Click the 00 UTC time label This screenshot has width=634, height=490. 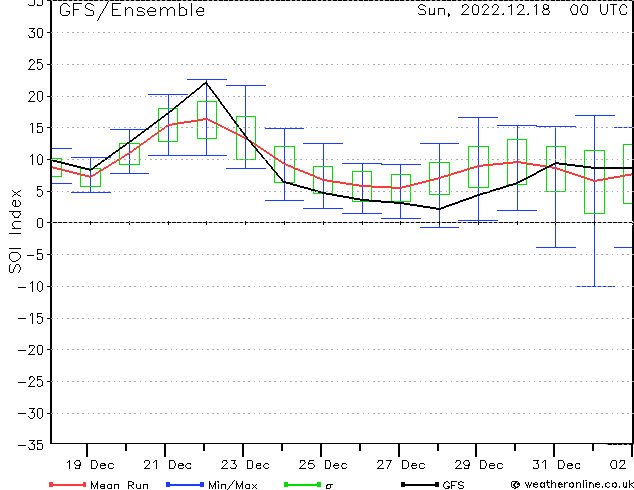598,10
